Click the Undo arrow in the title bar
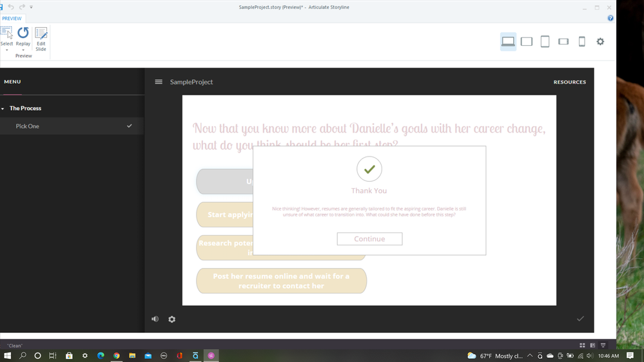 pyautogui.click(x=11, y=7)
